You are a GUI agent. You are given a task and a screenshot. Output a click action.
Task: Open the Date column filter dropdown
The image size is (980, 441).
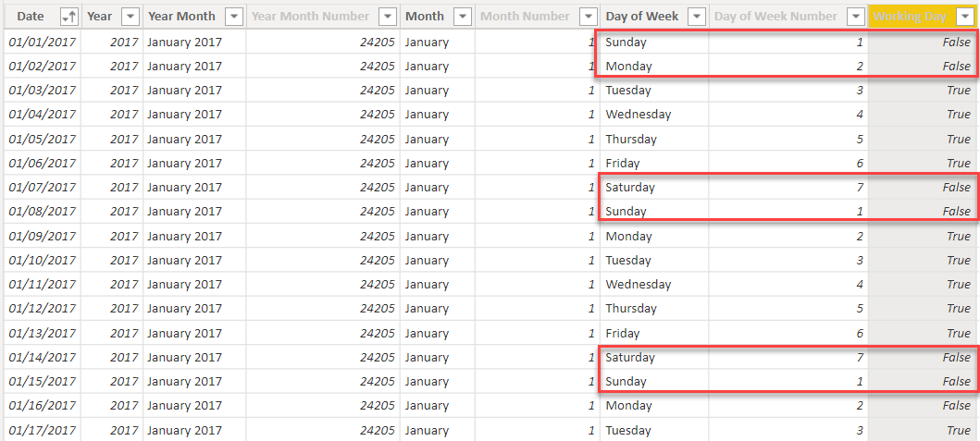(x=68, y=17)
